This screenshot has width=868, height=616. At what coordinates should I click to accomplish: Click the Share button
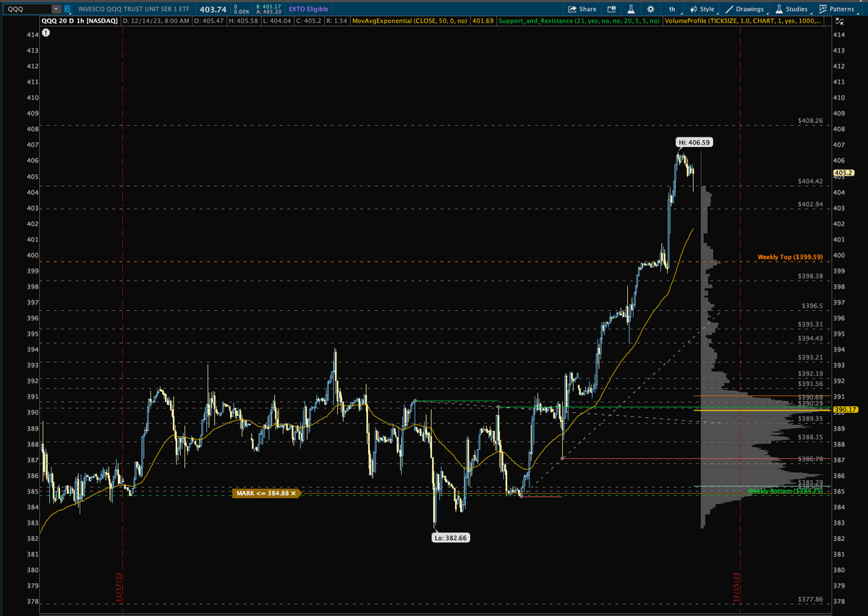582,9
